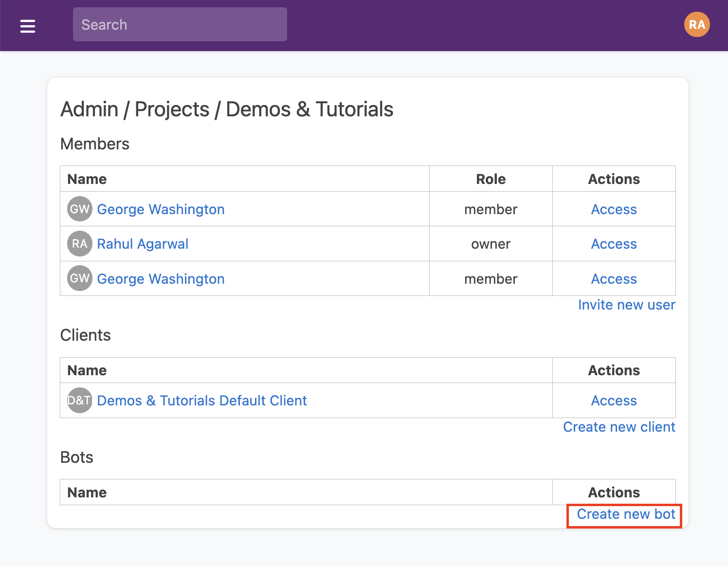The width and height of the screenshot is (728, 566).
Task: Open Access for the last member row
Action: click(614, 279)
